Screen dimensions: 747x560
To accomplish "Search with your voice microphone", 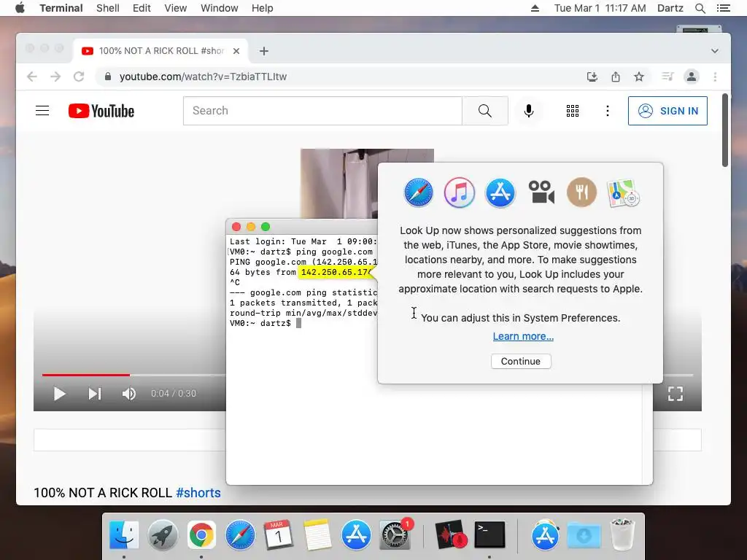I will pos(528,111).
